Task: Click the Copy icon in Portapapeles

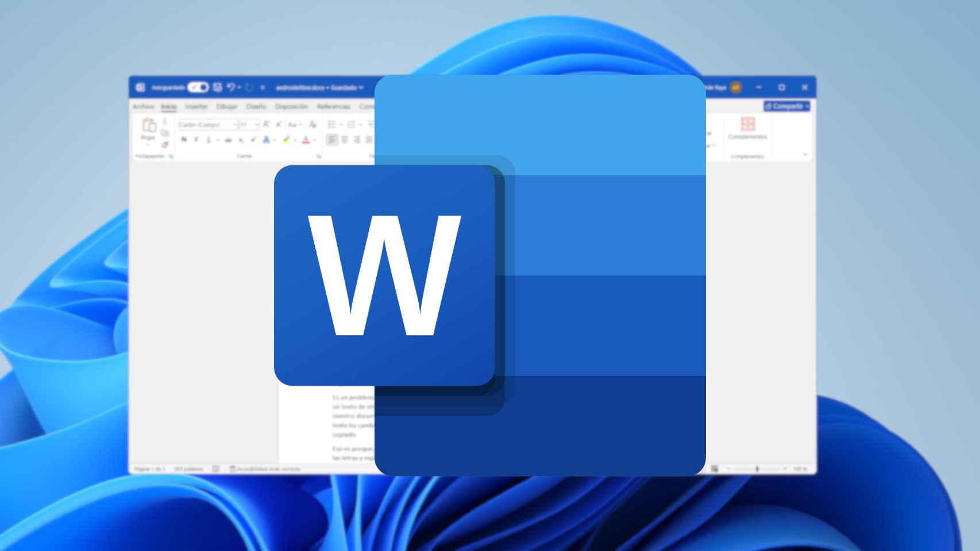Action: (165, 133)
